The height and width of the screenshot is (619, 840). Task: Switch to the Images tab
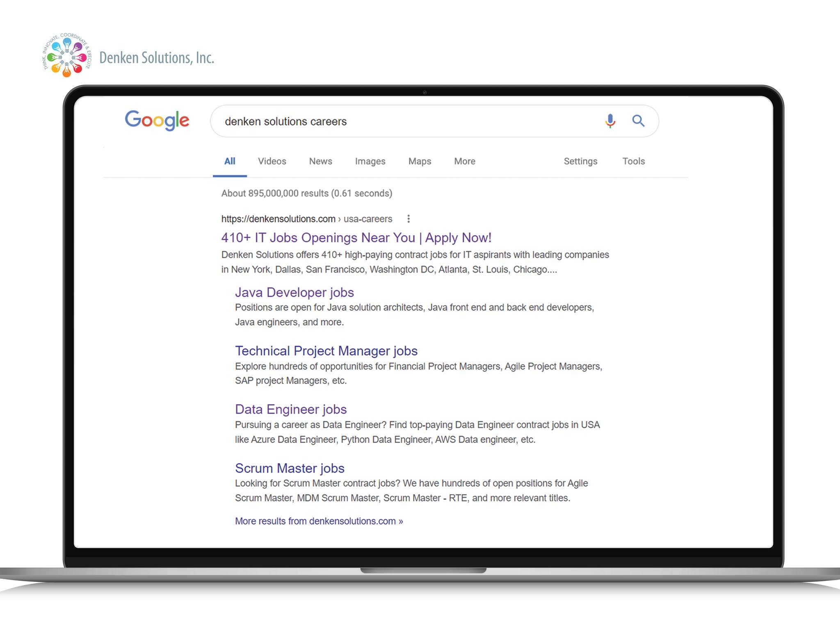[x=370, y=161]
